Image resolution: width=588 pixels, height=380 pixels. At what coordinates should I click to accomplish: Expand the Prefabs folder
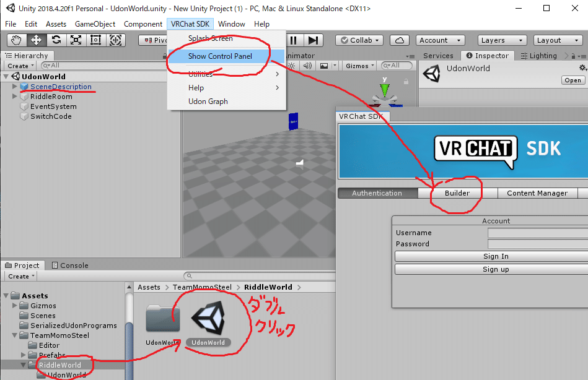tap(24, 355)
